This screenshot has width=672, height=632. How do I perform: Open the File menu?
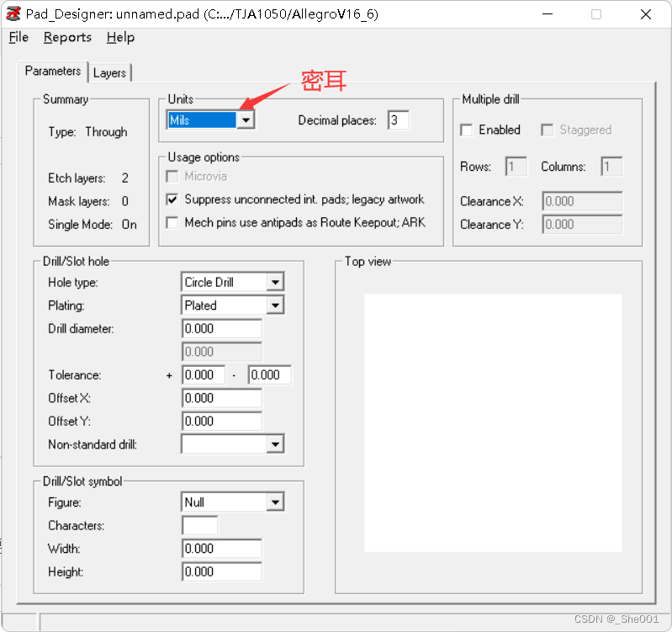[19, 38]
